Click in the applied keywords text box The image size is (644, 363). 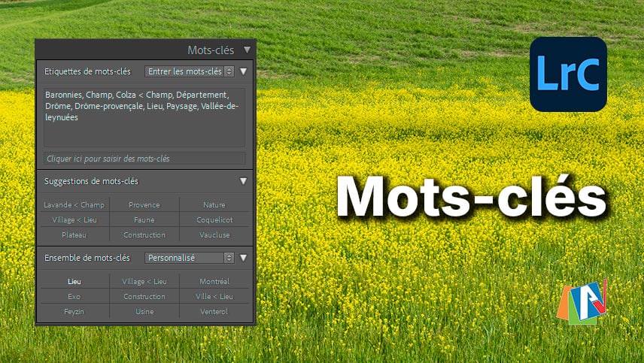click(144, 117)
